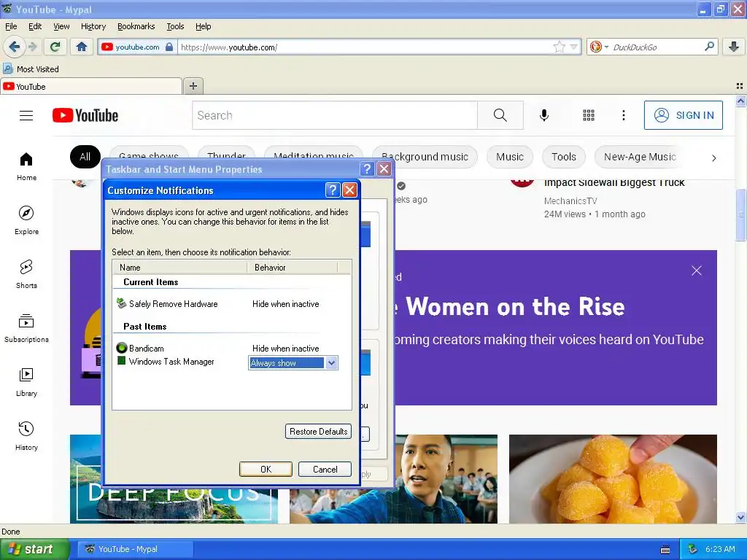Open YouTube settings three-dot menu
This screenshot has width=747, height=560.
(x=624, y=115)
